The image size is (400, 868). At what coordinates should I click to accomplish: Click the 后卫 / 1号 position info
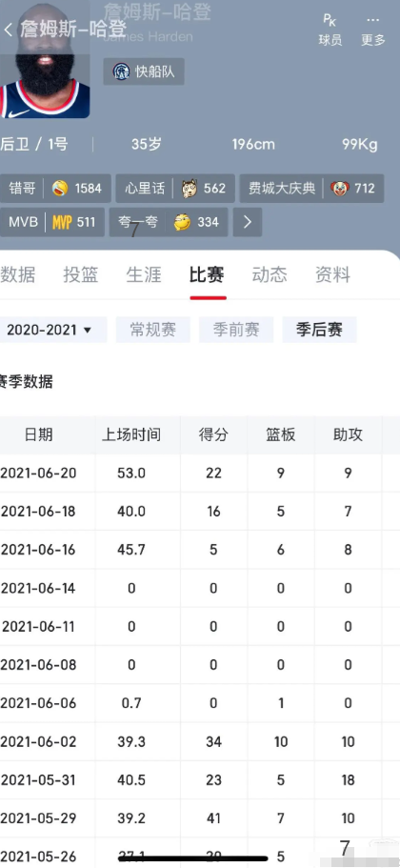point(33,145)
